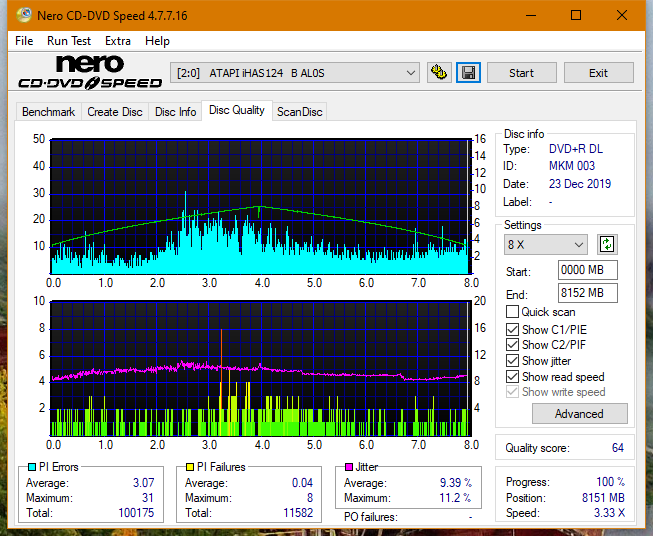The image size is (653, 536).
Task: Click PI Errors maximum value 31
Action: coord(148,498)
